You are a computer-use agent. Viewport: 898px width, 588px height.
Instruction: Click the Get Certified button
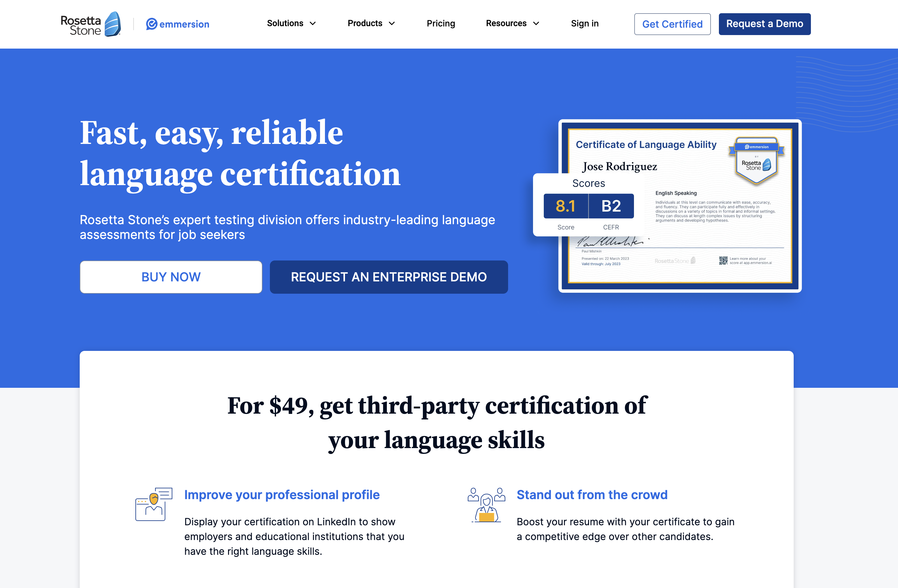tap(672, 24)
